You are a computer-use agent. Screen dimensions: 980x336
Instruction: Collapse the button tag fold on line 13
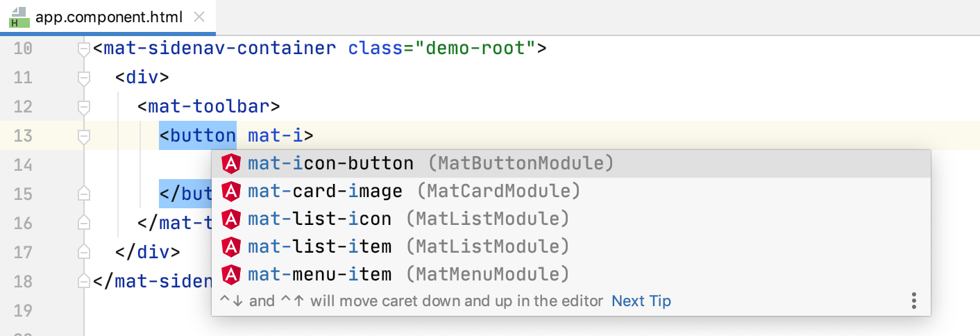click(84, 136)
